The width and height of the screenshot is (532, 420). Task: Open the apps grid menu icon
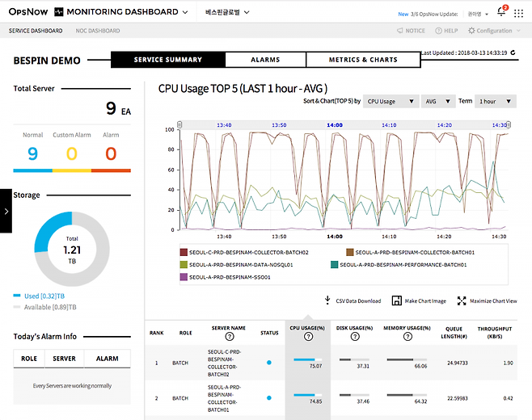coord(519,13)
